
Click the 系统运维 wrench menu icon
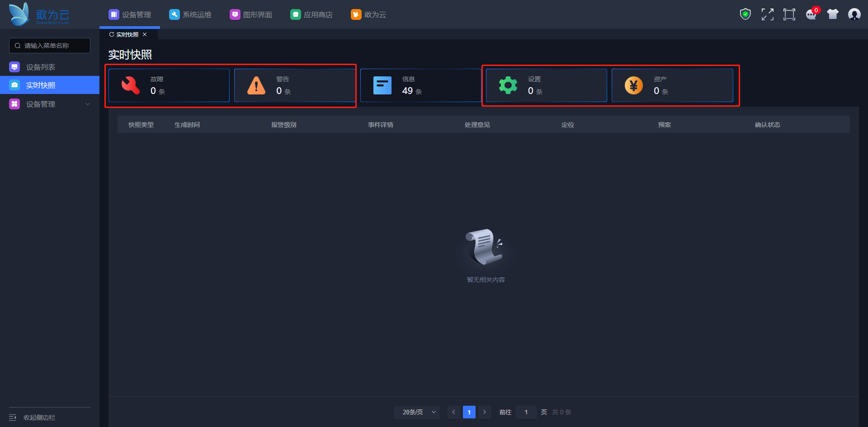[x=175, y=14]
